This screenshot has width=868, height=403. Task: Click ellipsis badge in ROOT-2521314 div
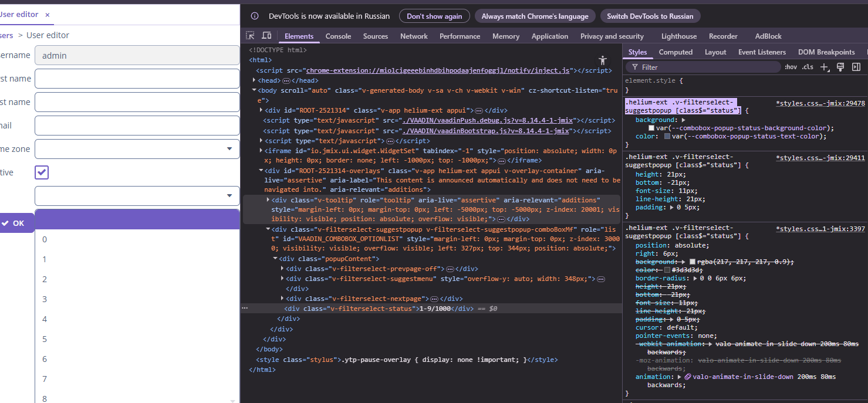479,110
